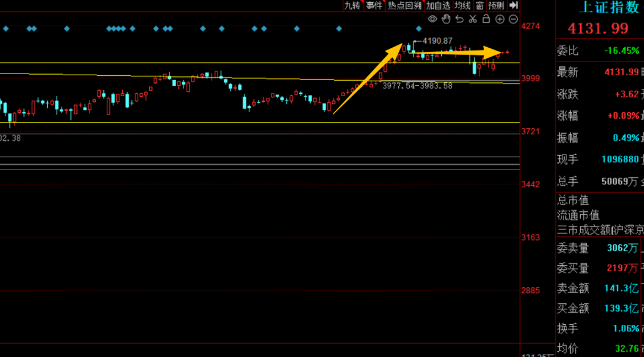The height and width of the screenshot is (357, 644).
Task: Open the 九转 indicator
Action: click(x=352, y=5)
